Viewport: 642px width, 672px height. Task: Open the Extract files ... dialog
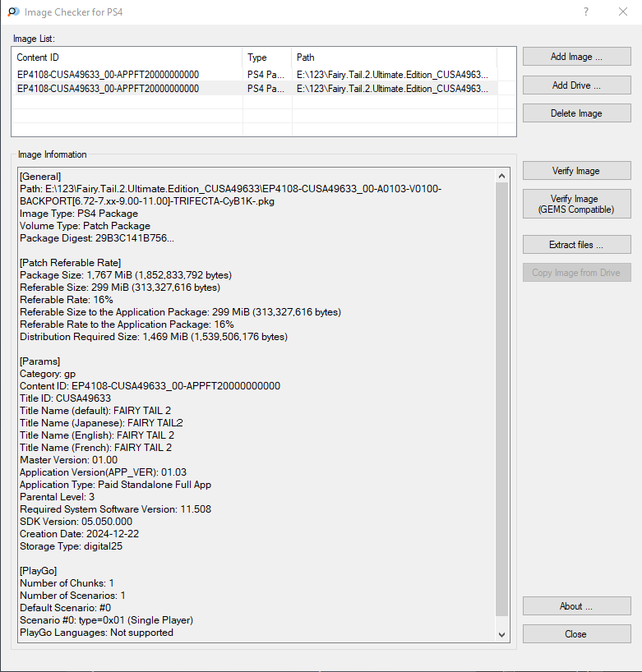[576, 245]
